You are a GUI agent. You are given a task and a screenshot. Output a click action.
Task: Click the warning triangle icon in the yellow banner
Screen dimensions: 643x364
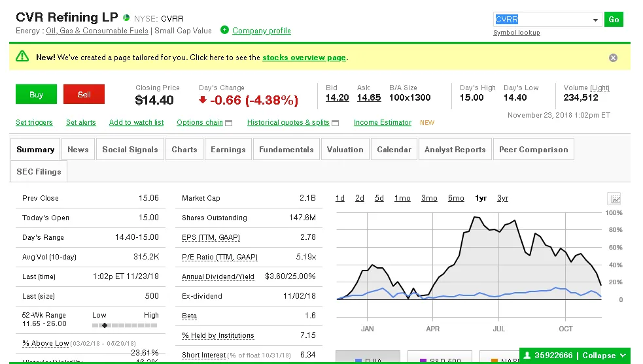[22, 57]
